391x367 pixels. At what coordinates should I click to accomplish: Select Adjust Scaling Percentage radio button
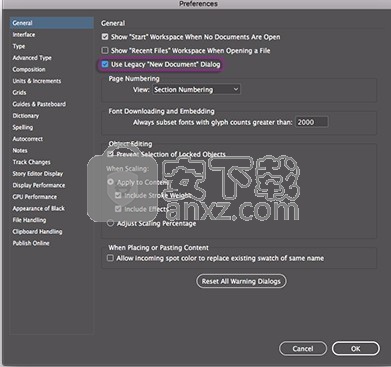click(110, 223)
